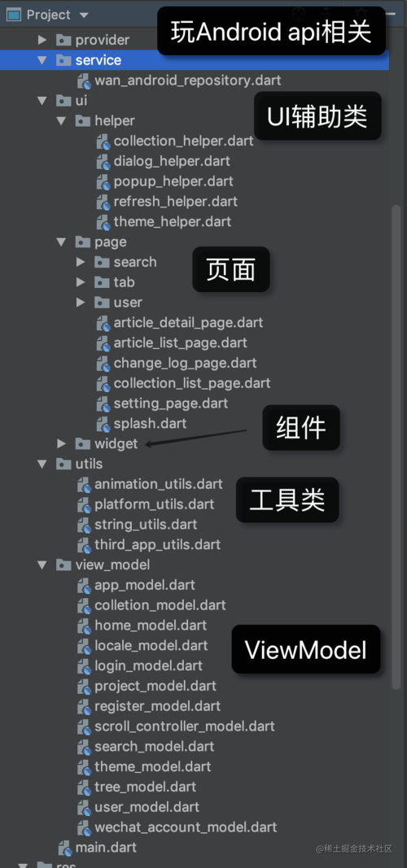Collapse the view_model folder arrow

(42, 565)
